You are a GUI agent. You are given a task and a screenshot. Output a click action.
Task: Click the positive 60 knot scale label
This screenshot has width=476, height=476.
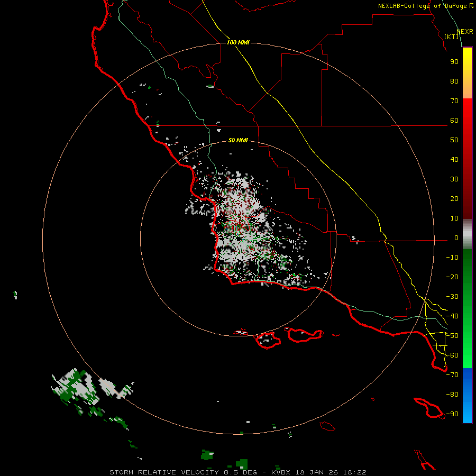click(454, 120)
